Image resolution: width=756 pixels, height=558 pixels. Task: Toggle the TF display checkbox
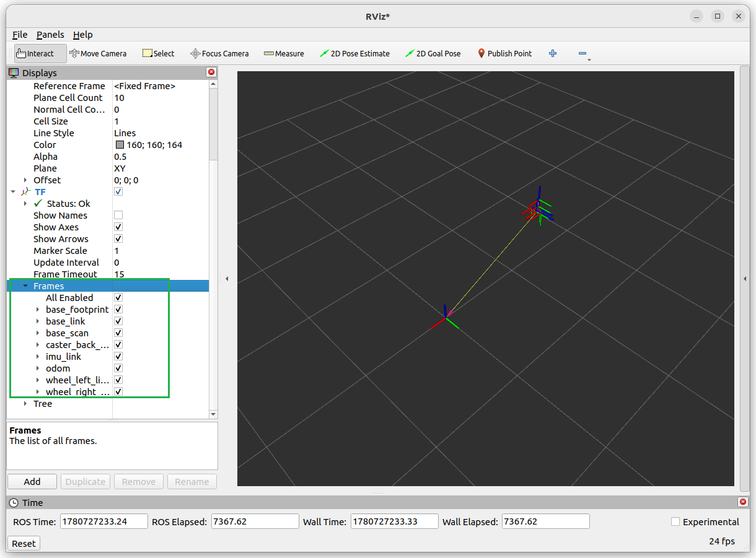coord(118,192)
